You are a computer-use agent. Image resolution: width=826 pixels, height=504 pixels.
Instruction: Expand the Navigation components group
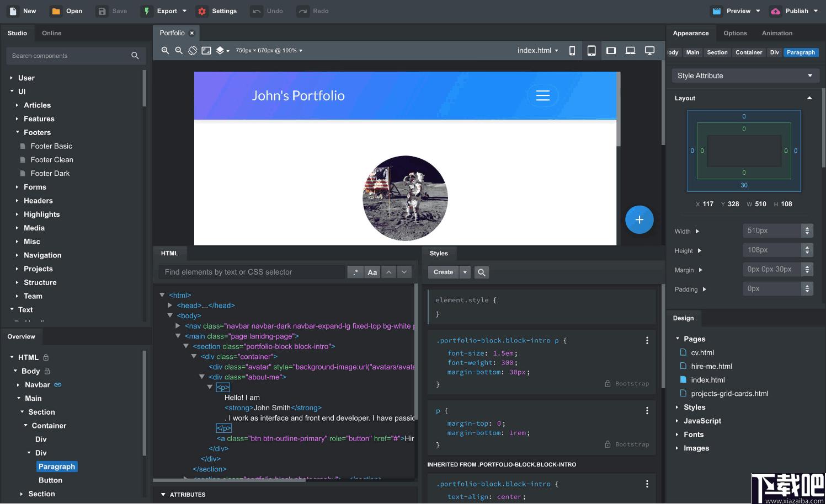[x=17, y=255]
